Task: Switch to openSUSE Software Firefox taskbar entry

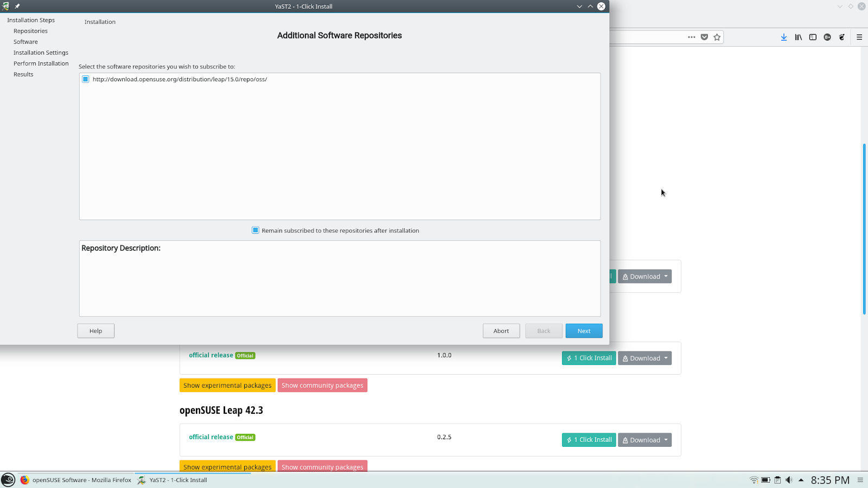Action: (x=76, y=480)
